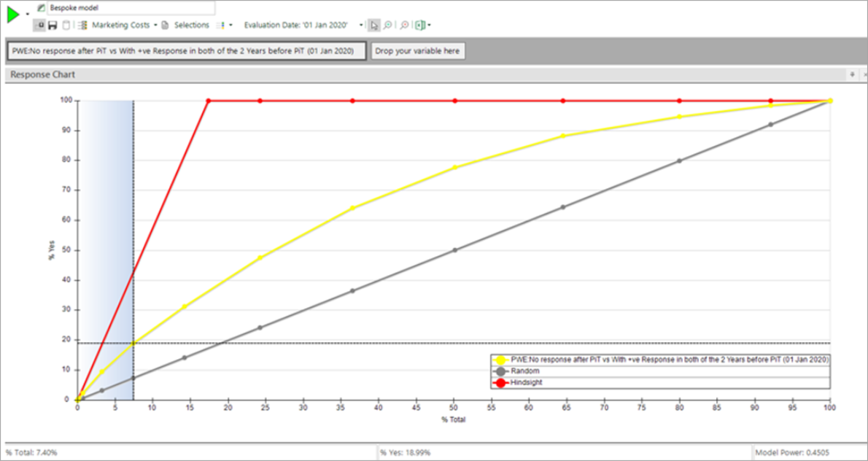Open the Selections toolbar item
Image resolution: width=868 pixels, height=461 pixels.
coord(191,26)
